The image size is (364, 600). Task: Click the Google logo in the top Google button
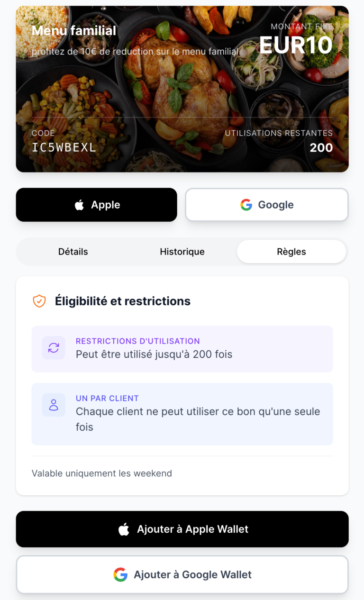click(246, 205)
